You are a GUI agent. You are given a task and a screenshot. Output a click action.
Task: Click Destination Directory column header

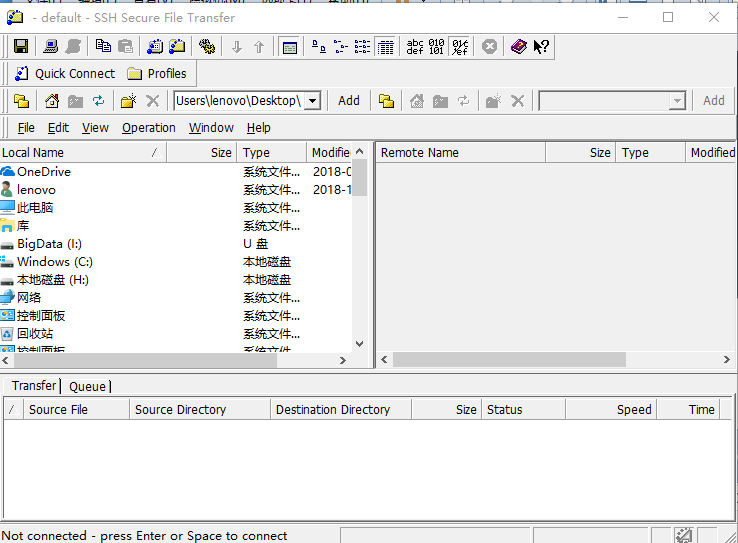341,409
